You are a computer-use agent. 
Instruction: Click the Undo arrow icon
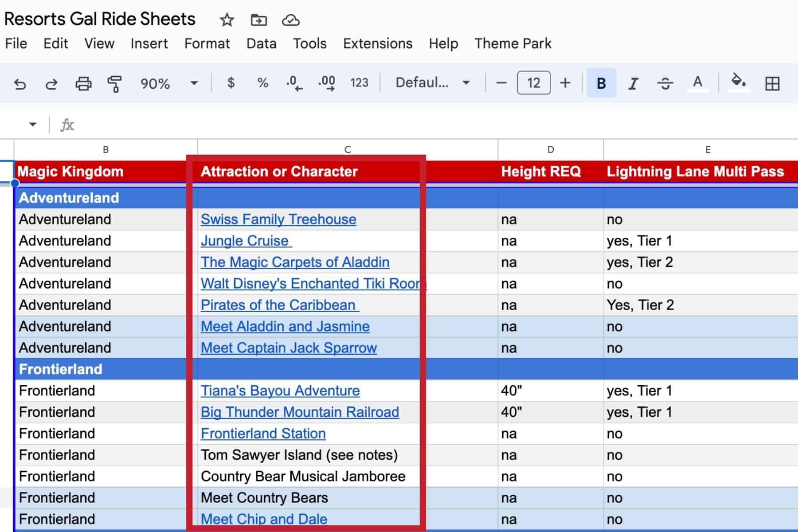(20, 83)
